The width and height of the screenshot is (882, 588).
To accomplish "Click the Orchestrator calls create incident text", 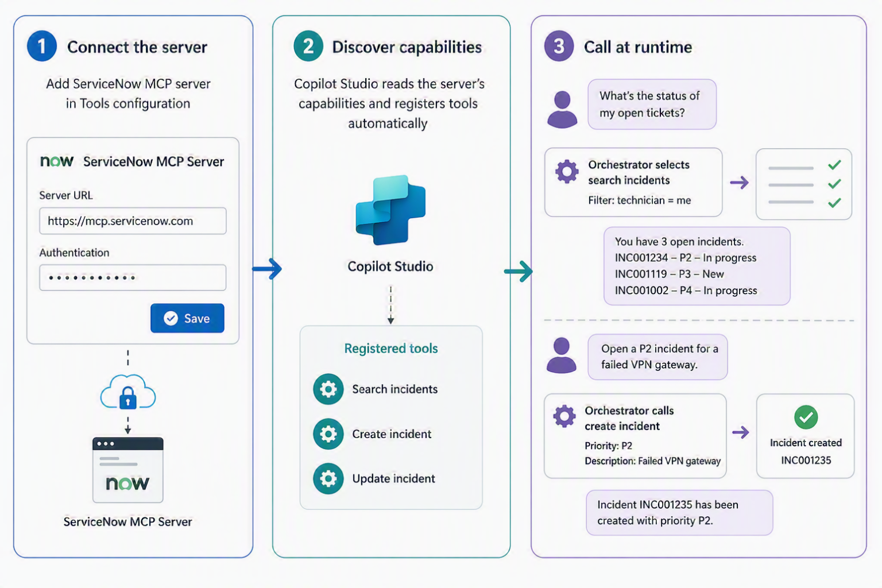I will 629,418.
